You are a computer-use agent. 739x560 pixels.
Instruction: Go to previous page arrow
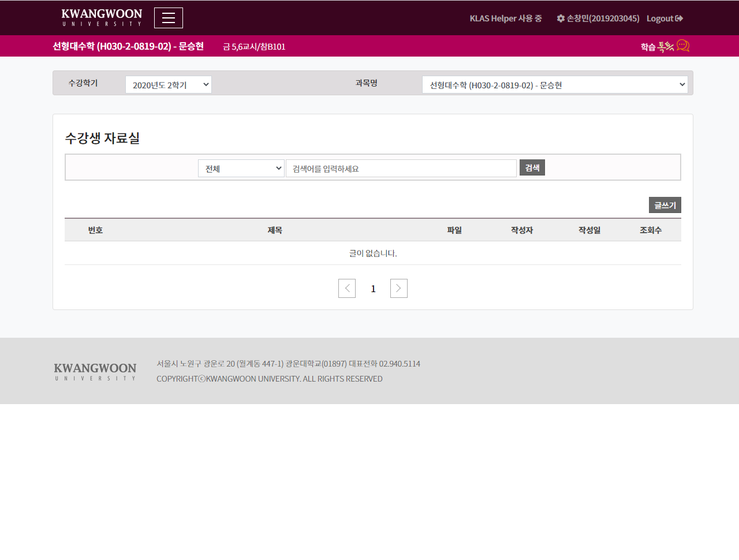[347, 289]
